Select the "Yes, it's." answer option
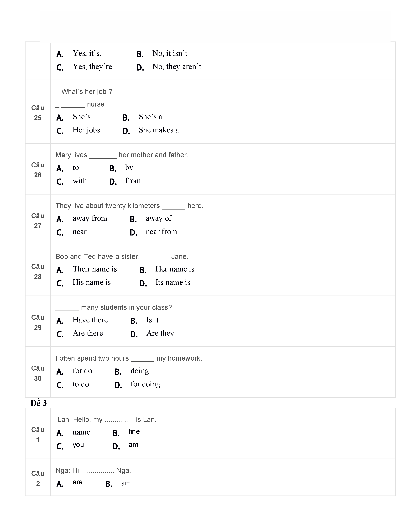 tap(87, 53)
